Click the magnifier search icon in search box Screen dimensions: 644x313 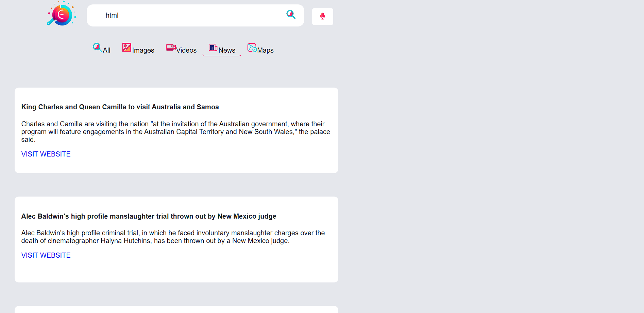[x=291, y=15]
